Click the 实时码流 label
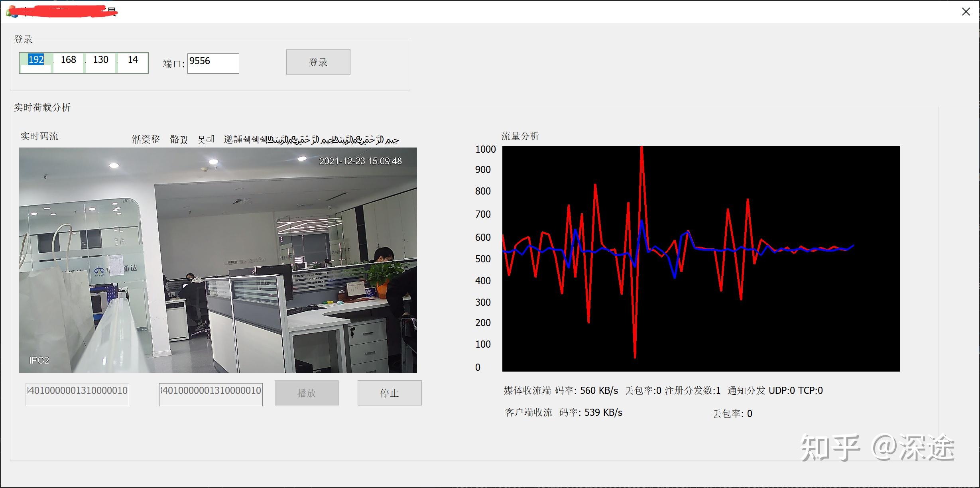The height and width of the screenshot is (488, 980). point(39,136)
